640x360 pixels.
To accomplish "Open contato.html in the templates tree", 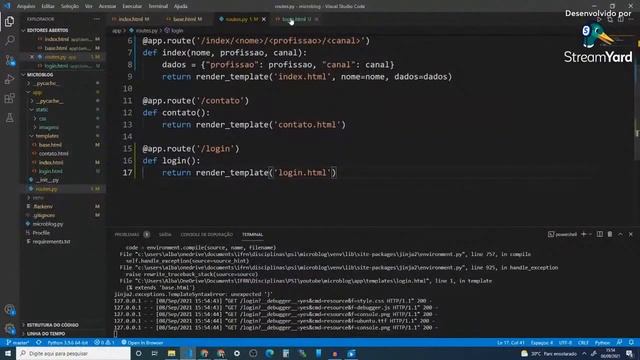I will (x=53, y=153).
